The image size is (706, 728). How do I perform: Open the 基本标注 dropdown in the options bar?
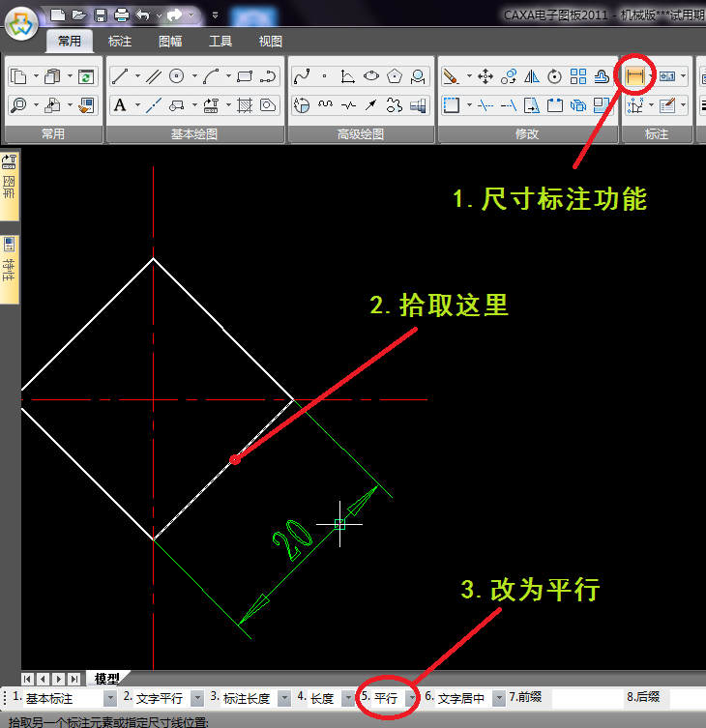click(x=109, y=698)
